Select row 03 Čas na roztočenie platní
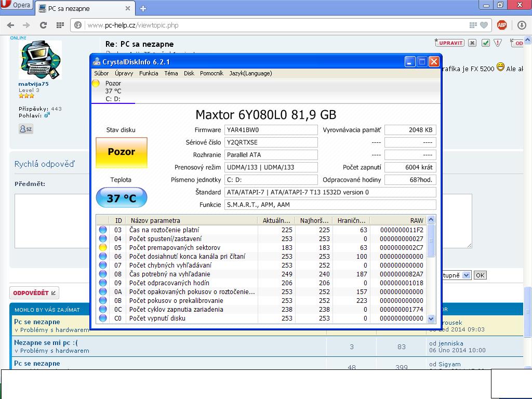This screenshot has height=399, width=532. pos(261,230)
